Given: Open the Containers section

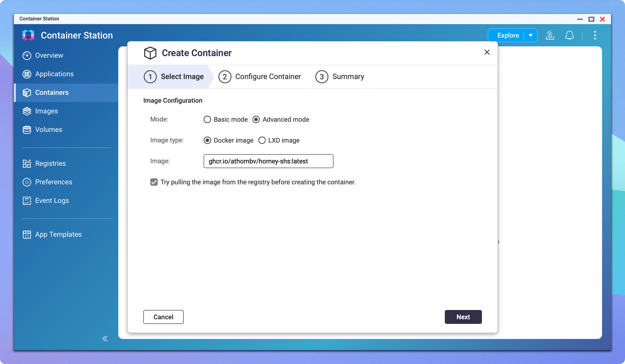Looking at the screenshot, I should [x=52, y=93].
